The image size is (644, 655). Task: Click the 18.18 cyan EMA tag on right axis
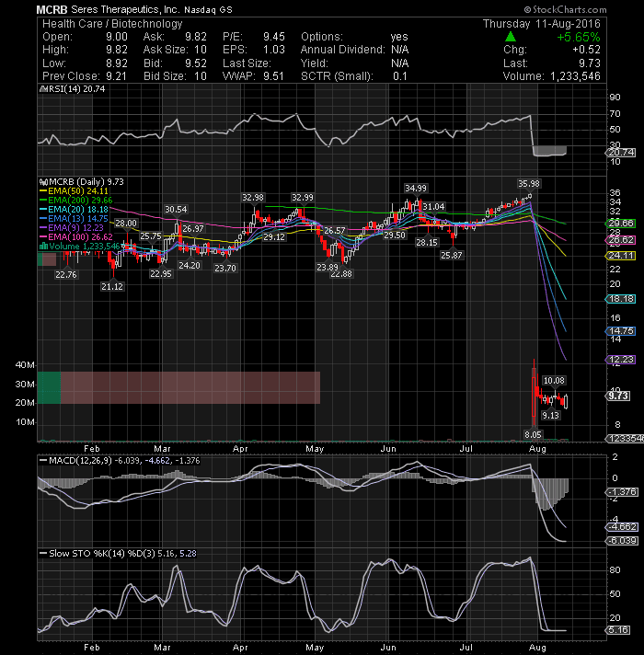coord(621,299)
